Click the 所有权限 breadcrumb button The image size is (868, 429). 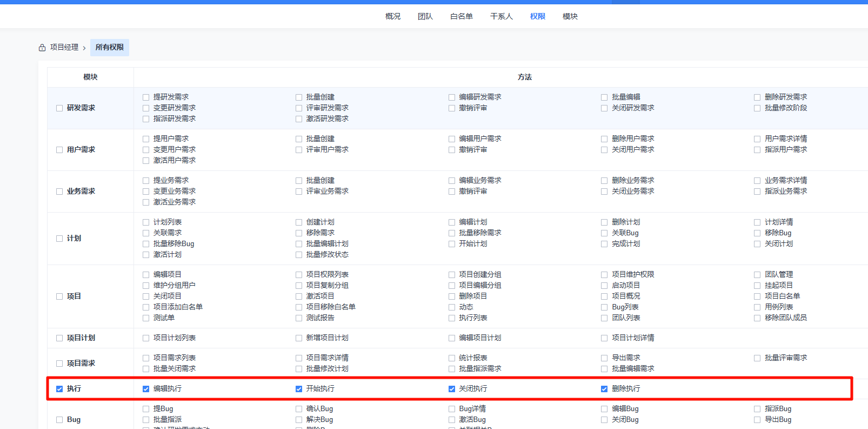[110, 48]
